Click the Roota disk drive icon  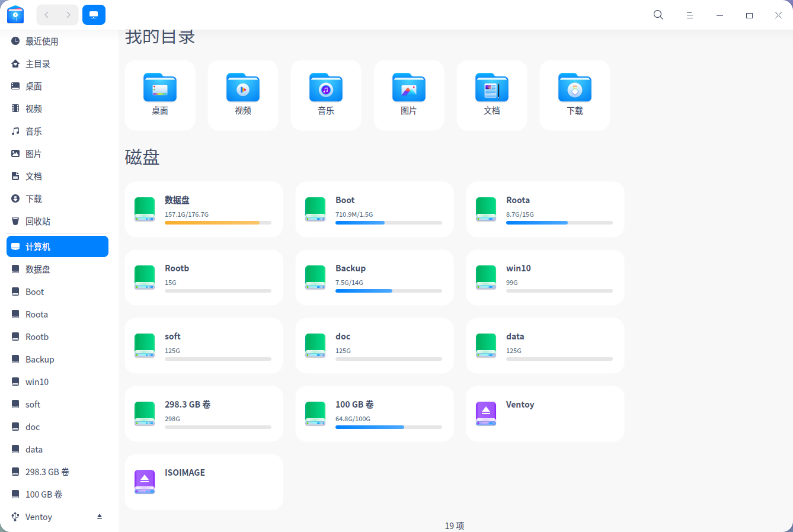(486, 210)
